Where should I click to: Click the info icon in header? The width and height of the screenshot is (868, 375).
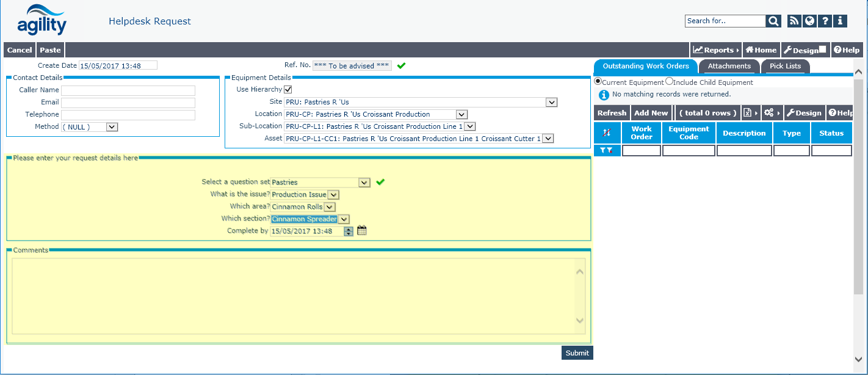tap(841, 21)
